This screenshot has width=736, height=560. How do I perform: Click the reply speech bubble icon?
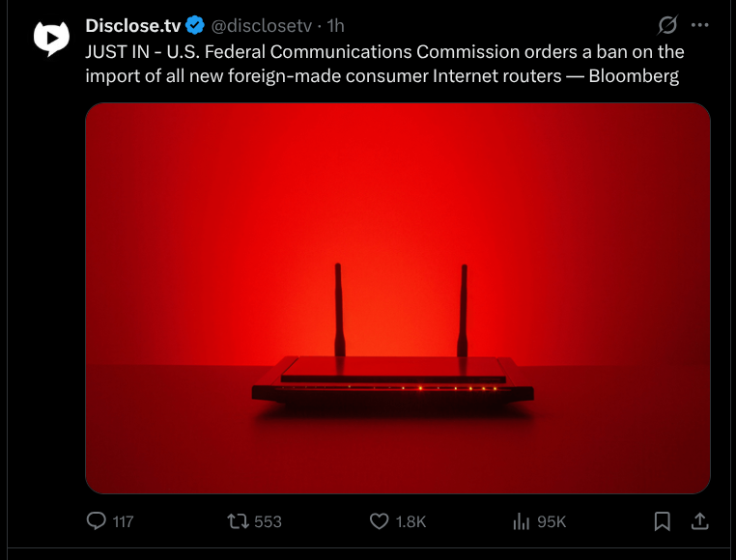click(97, 521)
